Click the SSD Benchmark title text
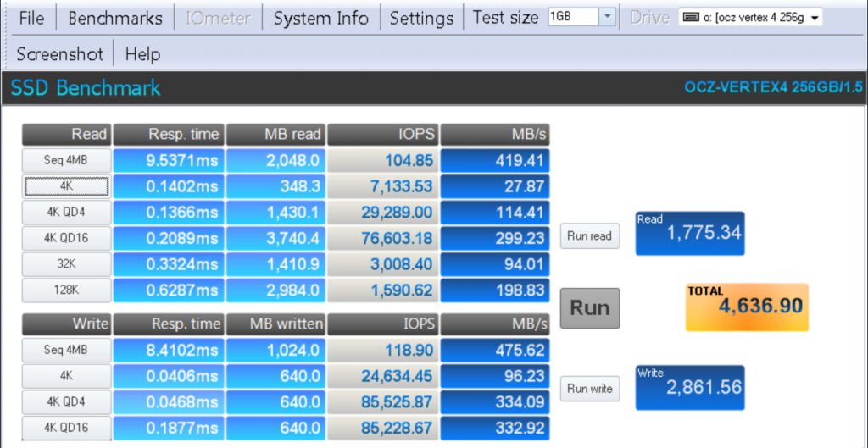868x448 pixels. click(x=86, y=88)
